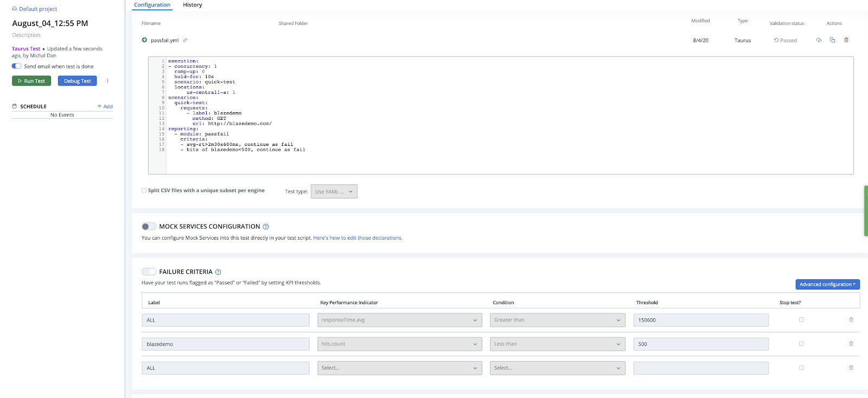Click the pencil icon to rename passfail.yml
The width and height of the screenshot is (868, 398).
[185, 40]
